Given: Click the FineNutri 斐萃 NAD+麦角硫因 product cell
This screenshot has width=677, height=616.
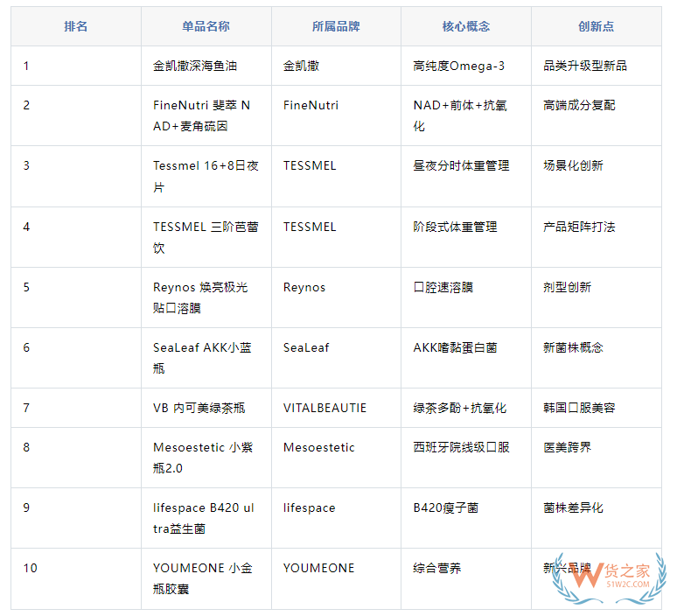Looking at the screenshot, I should point(206,115).
